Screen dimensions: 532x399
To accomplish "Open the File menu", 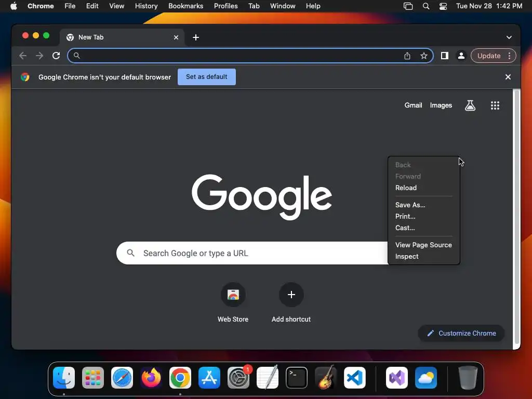I will click(70, 6).
